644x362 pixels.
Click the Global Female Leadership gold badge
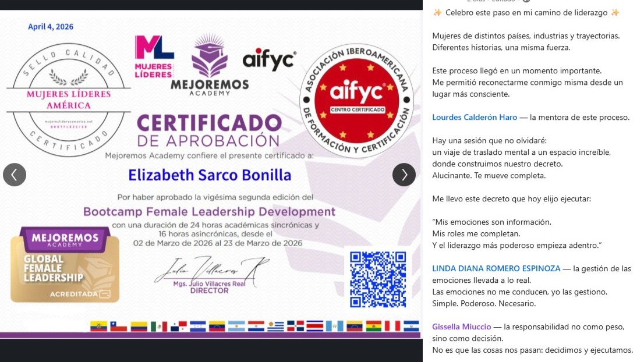(65, 265)
